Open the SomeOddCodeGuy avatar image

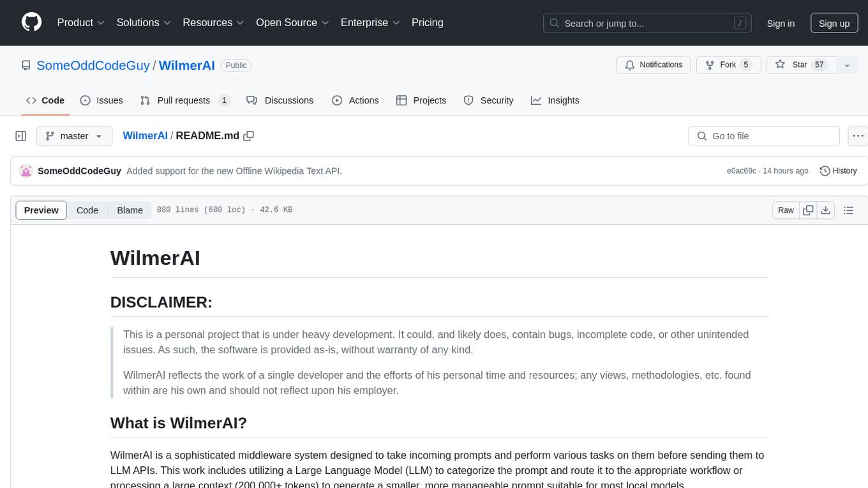(x=26, y=171)
